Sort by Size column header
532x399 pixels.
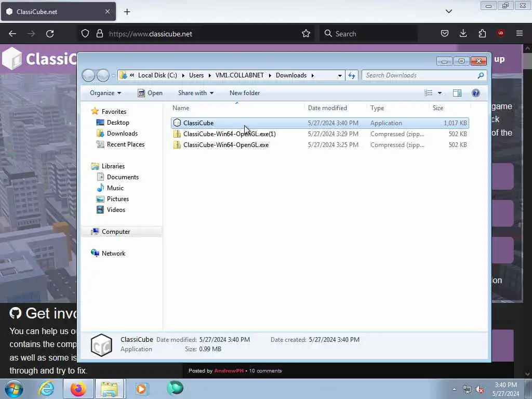449,108
